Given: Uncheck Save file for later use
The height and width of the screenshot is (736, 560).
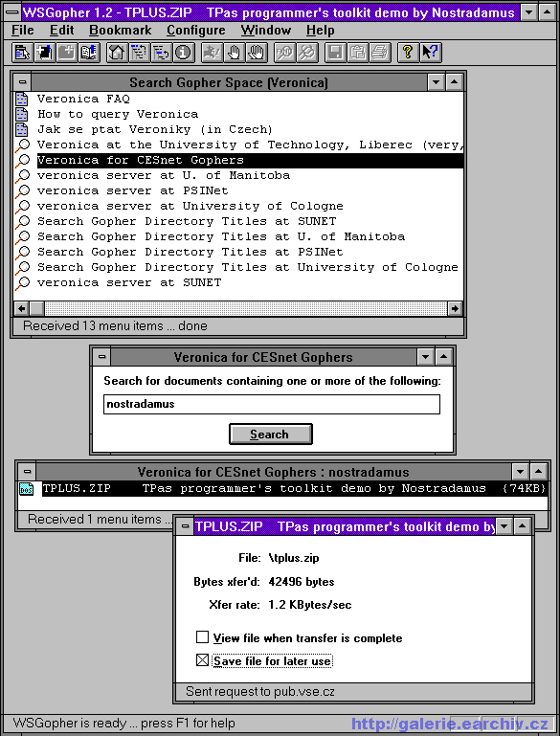Looking at the screenshot, I should [x=202, y=661].
